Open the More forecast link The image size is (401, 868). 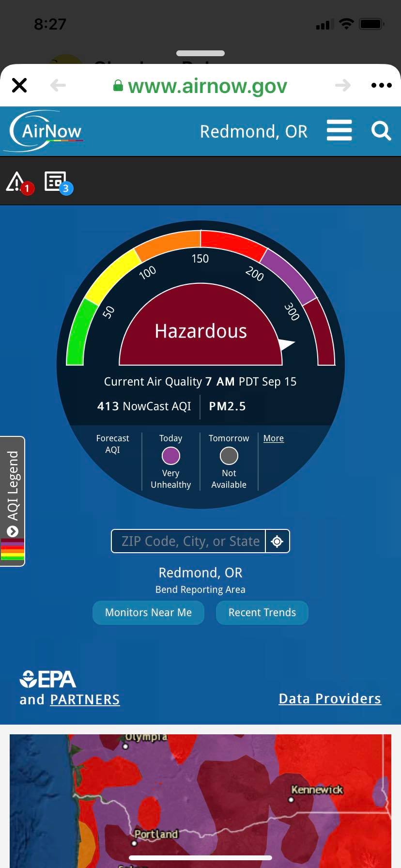[x=274, y=438]
